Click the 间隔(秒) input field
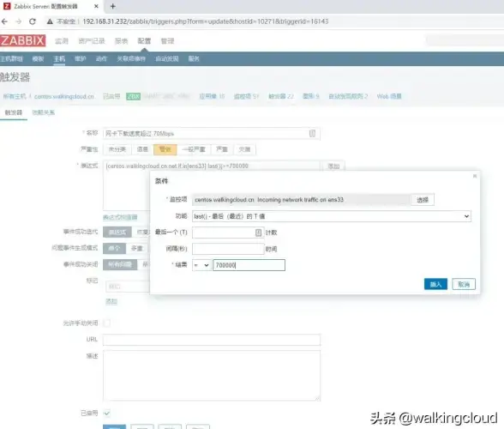Viewport: 504px width, 429px height. click(228, 249)
